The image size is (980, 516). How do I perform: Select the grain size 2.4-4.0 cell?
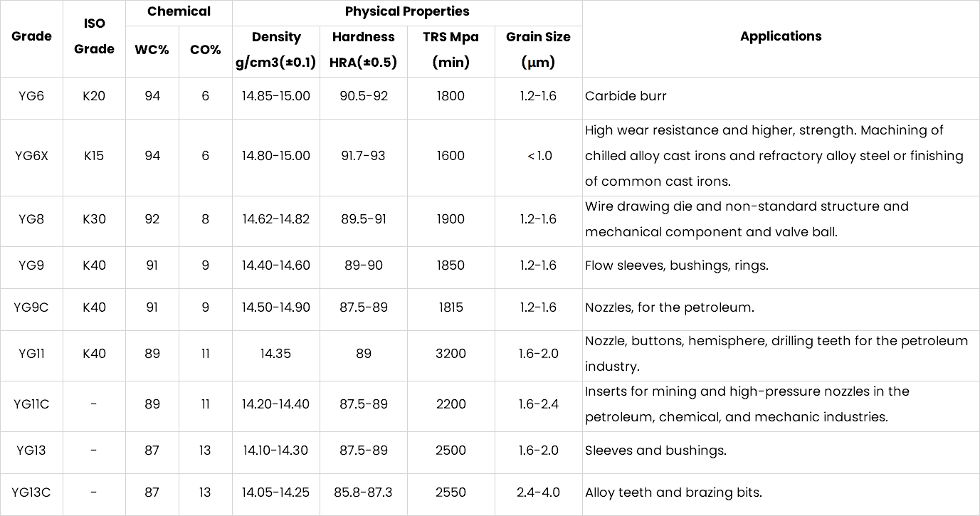tap(538, 493)
